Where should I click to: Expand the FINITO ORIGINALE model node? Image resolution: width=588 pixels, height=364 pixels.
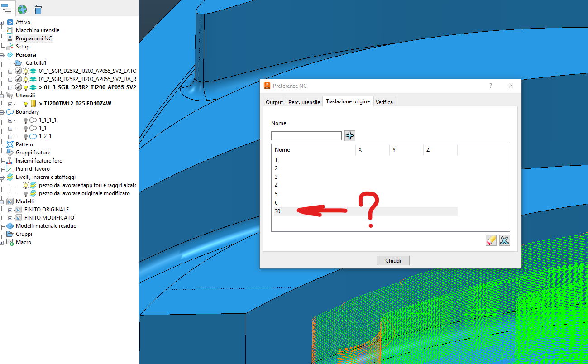tap(10, 210)
